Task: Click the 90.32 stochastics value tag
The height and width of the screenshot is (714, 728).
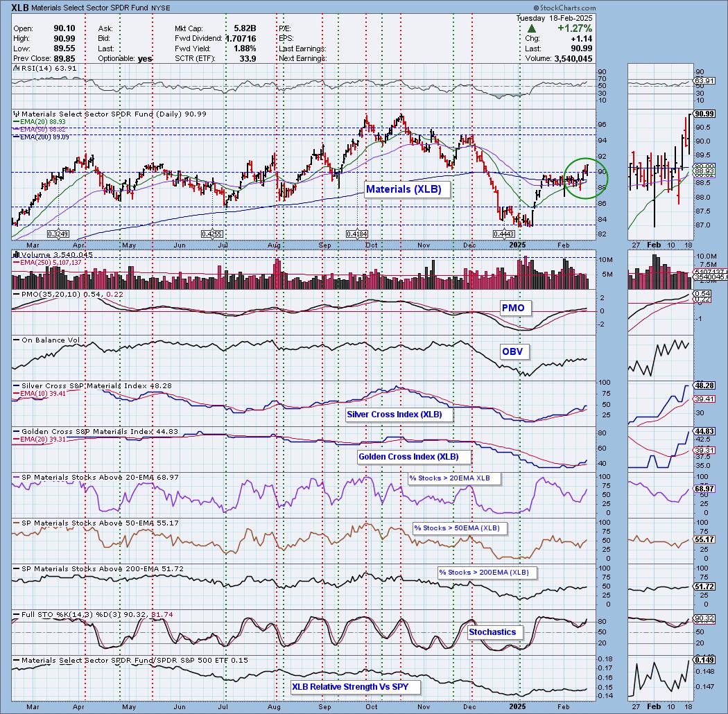Action: coord(704,618)
